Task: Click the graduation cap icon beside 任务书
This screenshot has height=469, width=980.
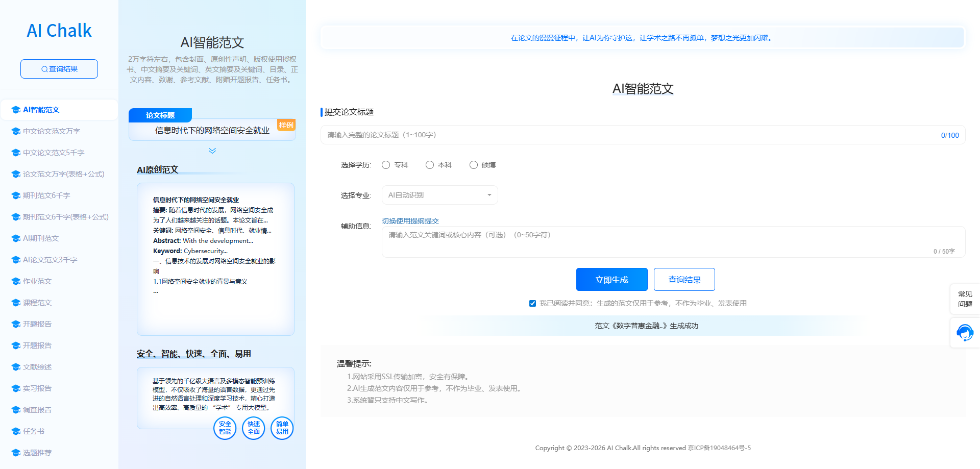Action: (x=16, y=431)
